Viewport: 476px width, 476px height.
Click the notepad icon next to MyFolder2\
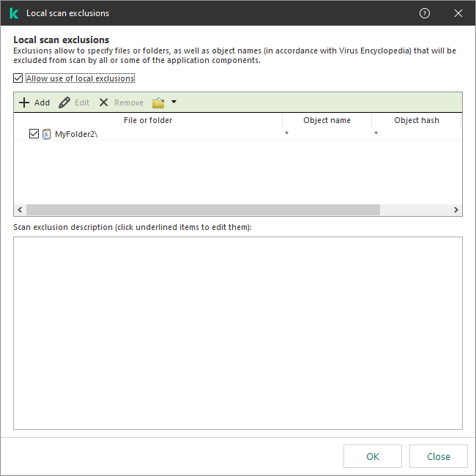point(46,134)
